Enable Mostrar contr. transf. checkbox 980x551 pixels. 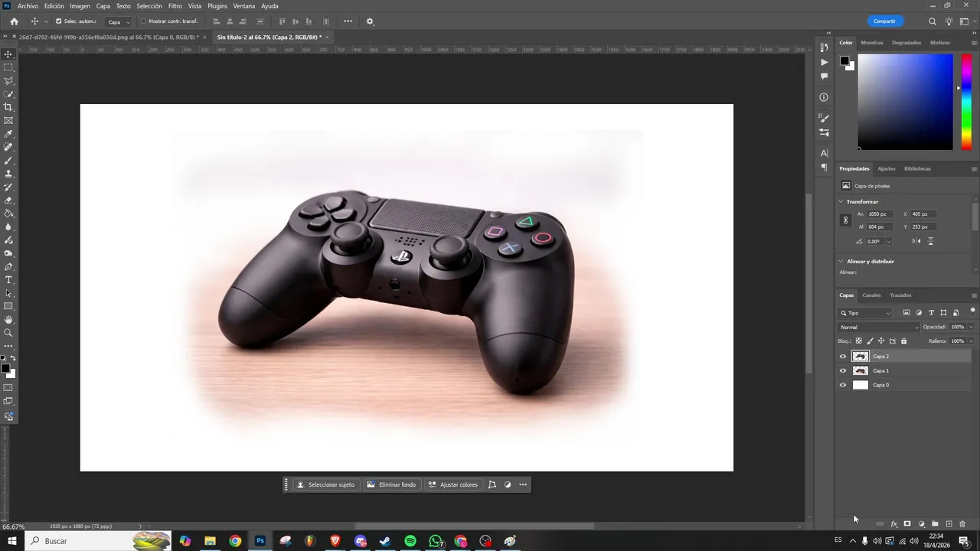[x=143, y=21]
